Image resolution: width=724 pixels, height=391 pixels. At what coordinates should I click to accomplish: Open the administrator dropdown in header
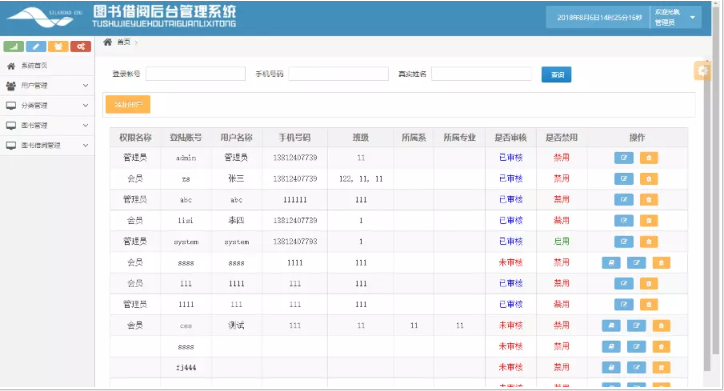point(676,18)
